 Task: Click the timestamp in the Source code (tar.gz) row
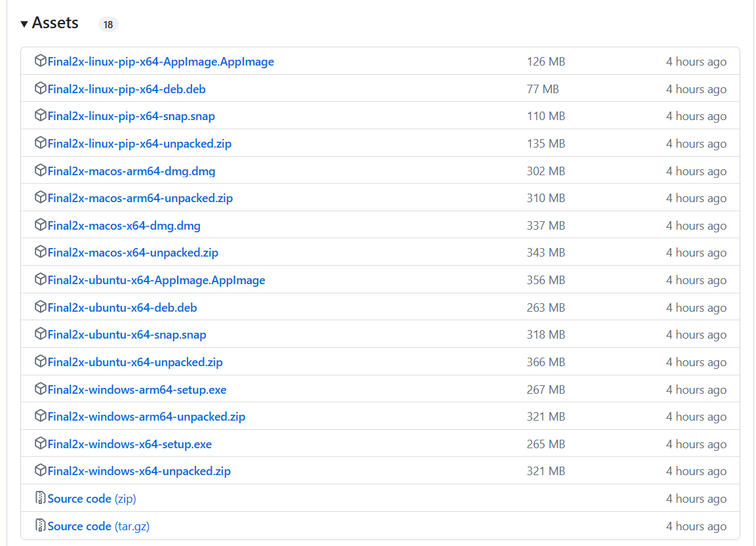(696, 527)
